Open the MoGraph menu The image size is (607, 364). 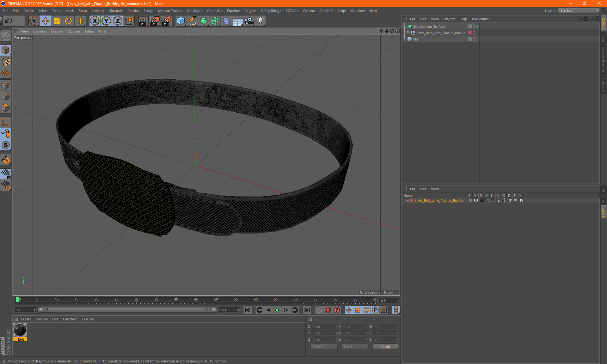(x=194, y=11)
